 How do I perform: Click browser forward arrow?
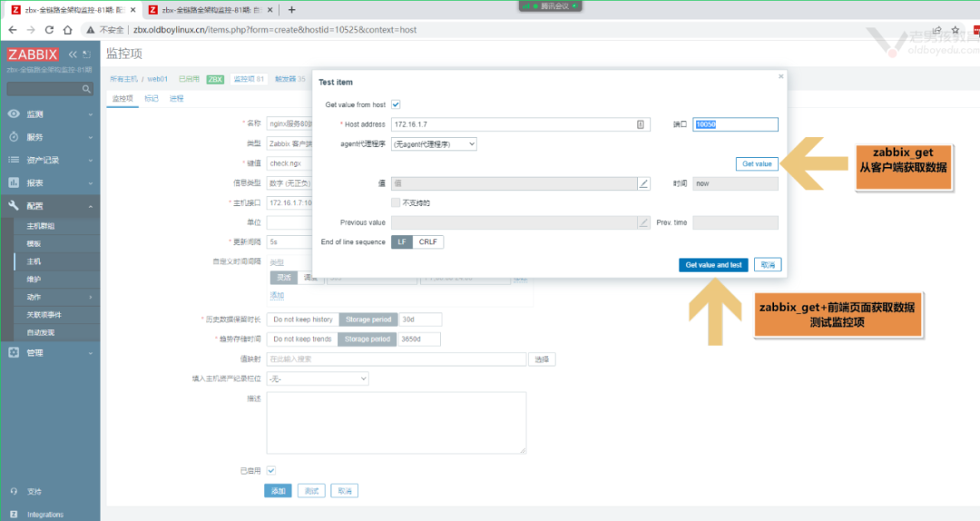(31, 29)
